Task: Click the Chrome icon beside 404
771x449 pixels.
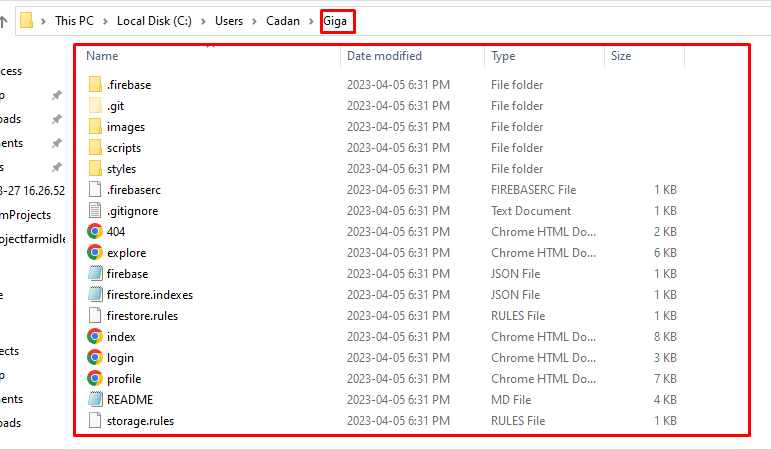Action: pos(95,232)
